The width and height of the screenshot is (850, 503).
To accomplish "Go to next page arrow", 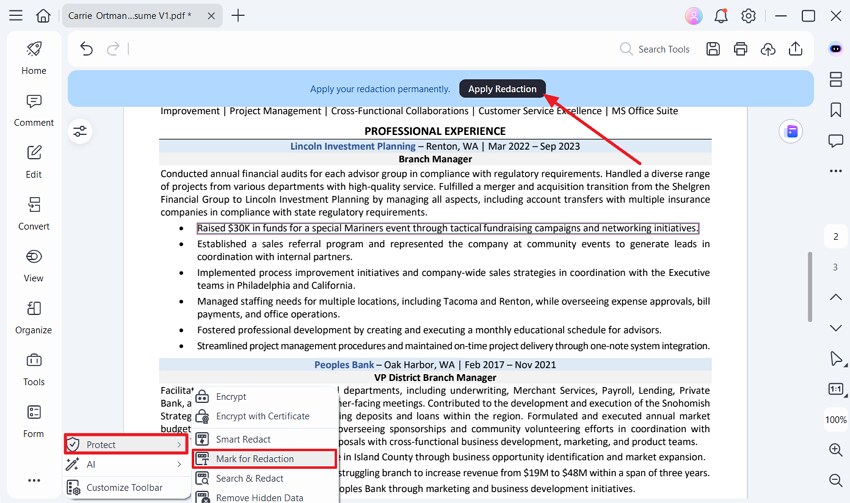I will point(835,328).
